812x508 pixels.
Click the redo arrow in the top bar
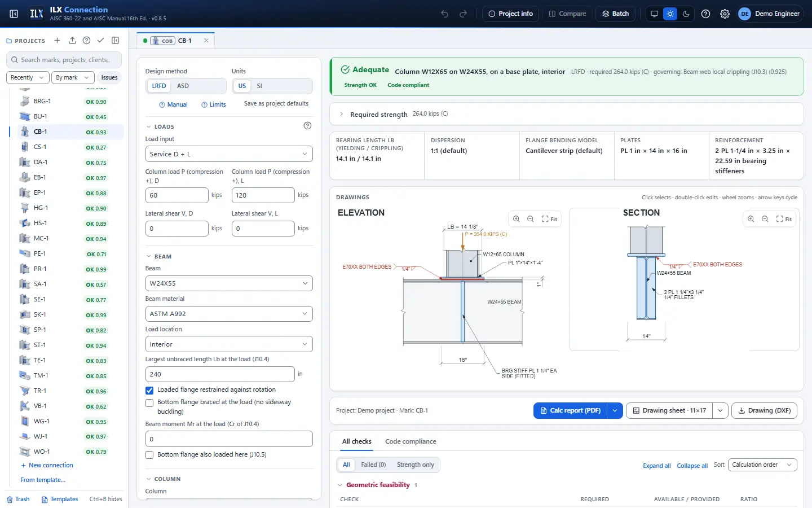[464, 14]
